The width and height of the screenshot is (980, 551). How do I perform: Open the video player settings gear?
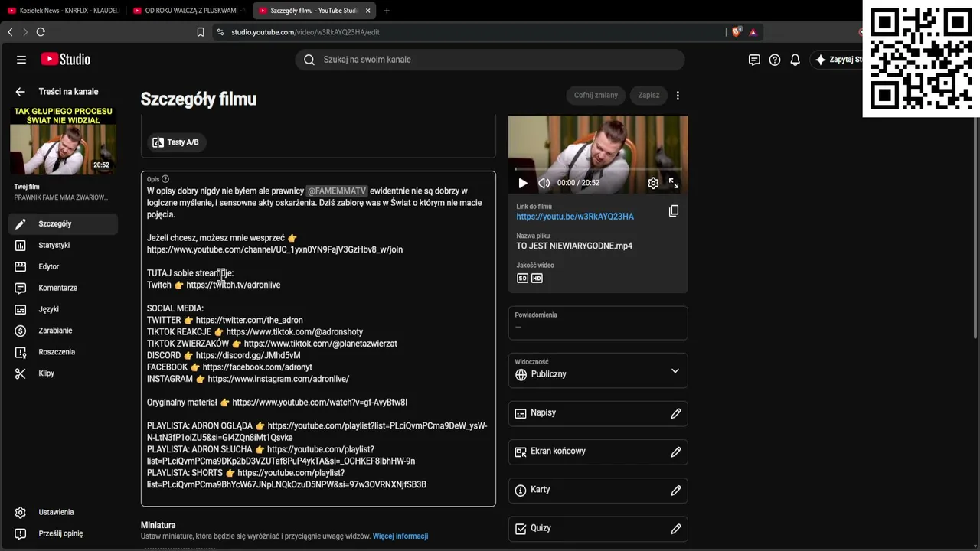[x=653, y=183]
